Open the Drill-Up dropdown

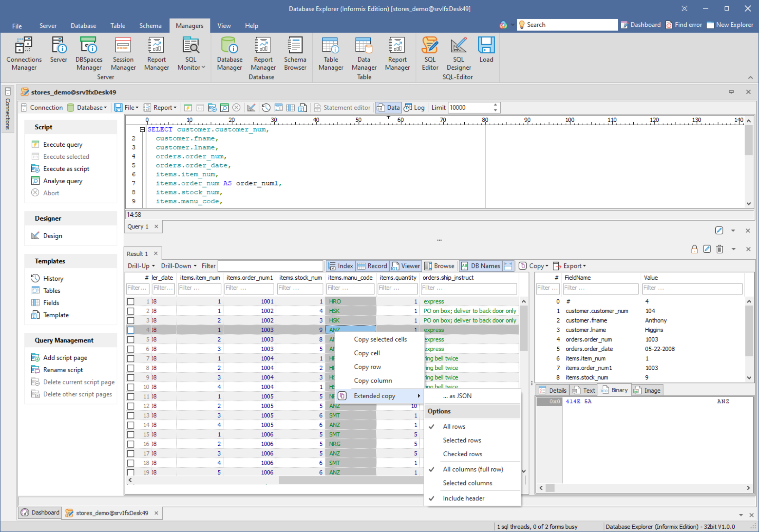point(141,266)
